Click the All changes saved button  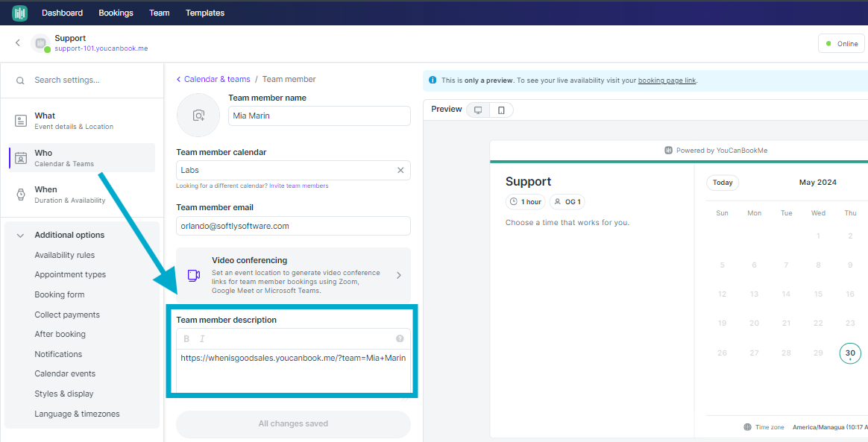point(293,424)
